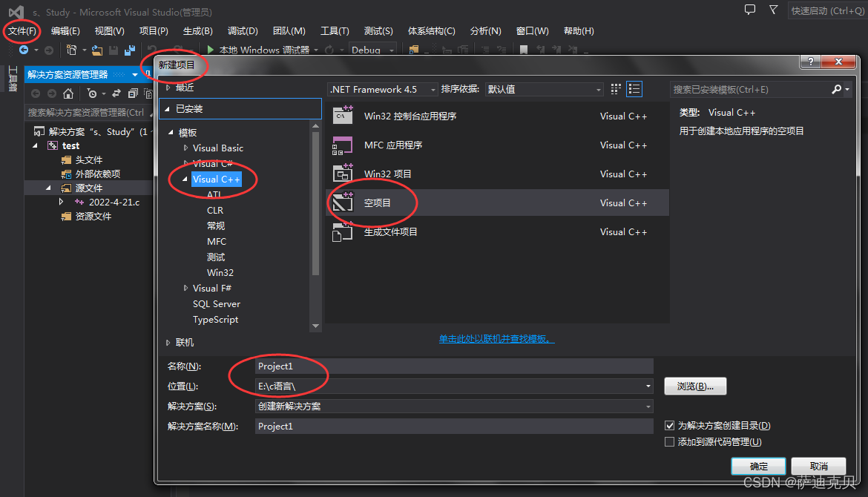This screenshot has height=497, width=868.
Task: Click the search magnifier in template search box
Action: [x=836, y=89]
